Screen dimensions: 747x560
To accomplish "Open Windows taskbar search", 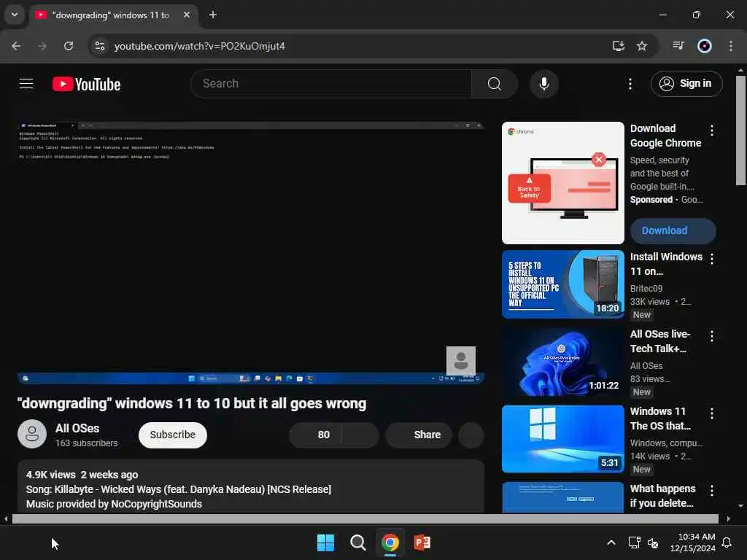I will [x=357, y=542].
